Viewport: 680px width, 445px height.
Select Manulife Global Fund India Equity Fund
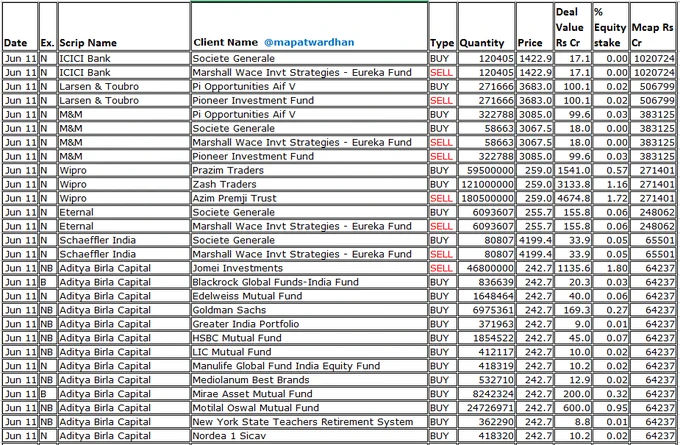[x=309, y=366]
